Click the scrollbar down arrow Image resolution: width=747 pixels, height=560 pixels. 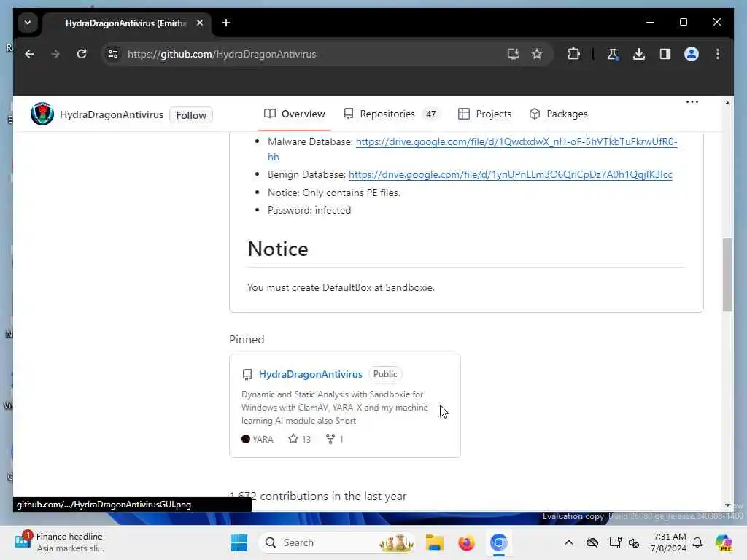tap(727, 505)
